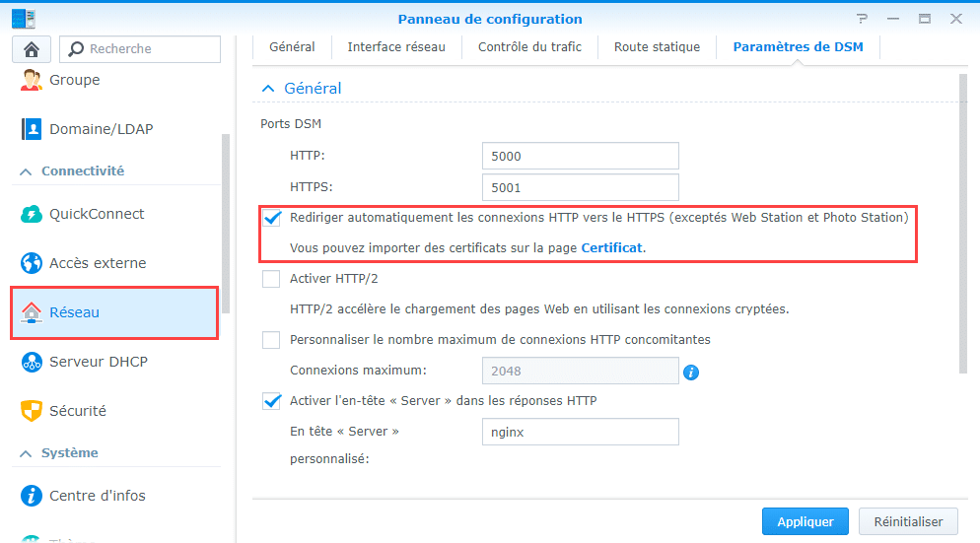Check Personnaliser le nombre maximum de connexions
Screen dimensions: 980x543
point(272,340)
